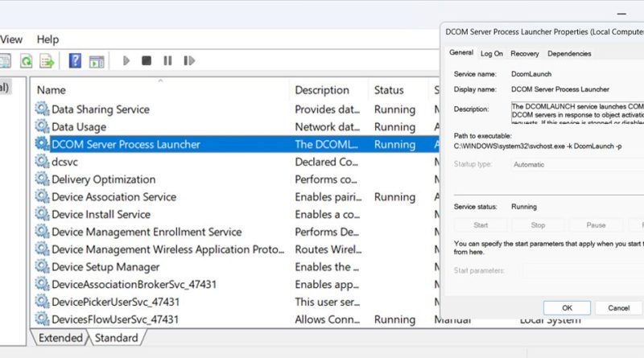Select the Device Install Service row
The image size is (644, 358).
click(237, 214)
